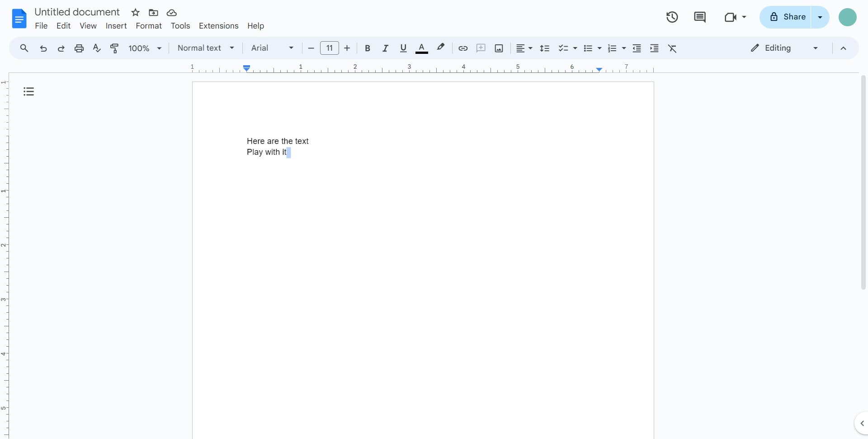Image resolution: width=868 pixels, height=439 pixels.
Task: Open the document outline panel
Action: (x=28, y=91)
